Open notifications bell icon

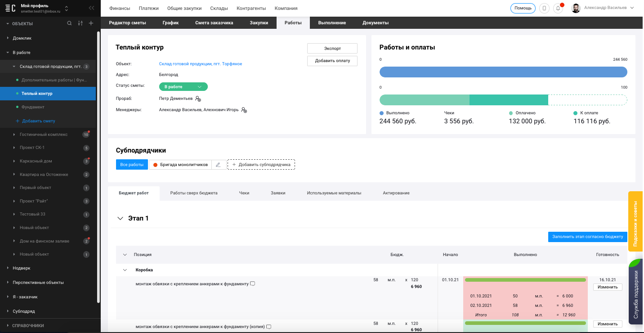(x=558, y=8)
